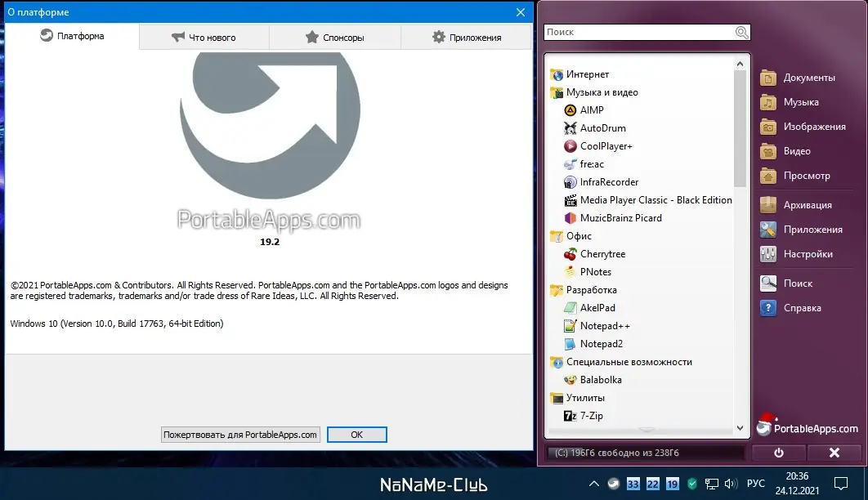
Task: Open MuzicBrainz Picard
Action: coord(613,218)
